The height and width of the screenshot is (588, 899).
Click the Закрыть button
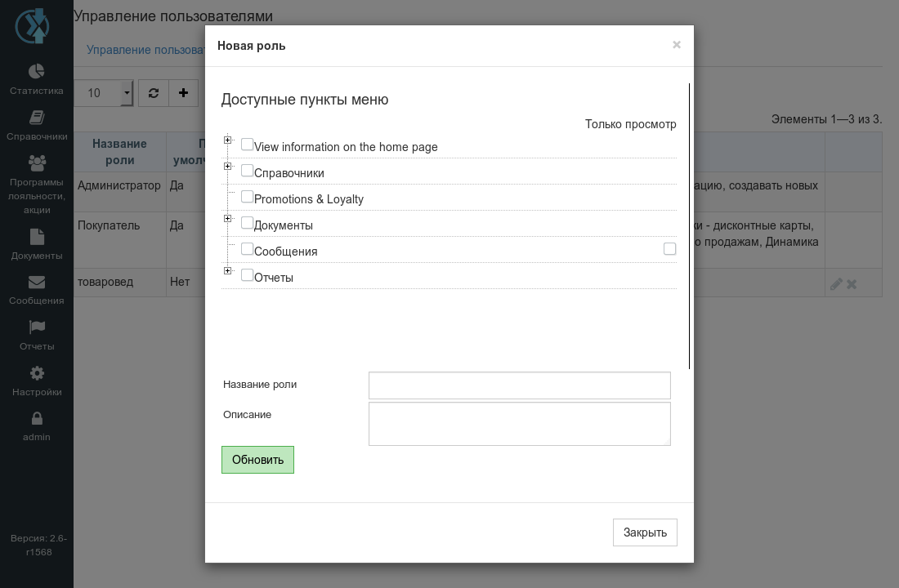pyautogui.click(x=645, y=532)
